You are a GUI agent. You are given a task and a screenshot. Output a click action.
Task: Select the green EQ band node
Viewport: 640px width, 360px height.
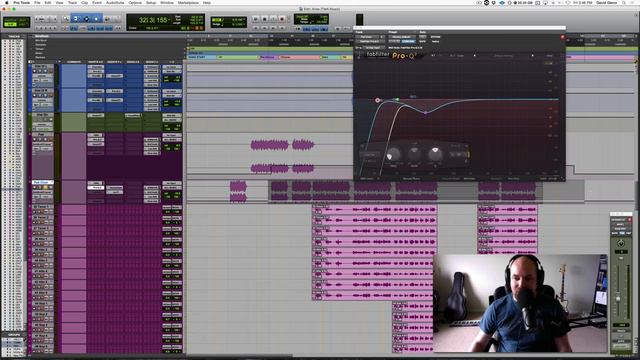397,99
